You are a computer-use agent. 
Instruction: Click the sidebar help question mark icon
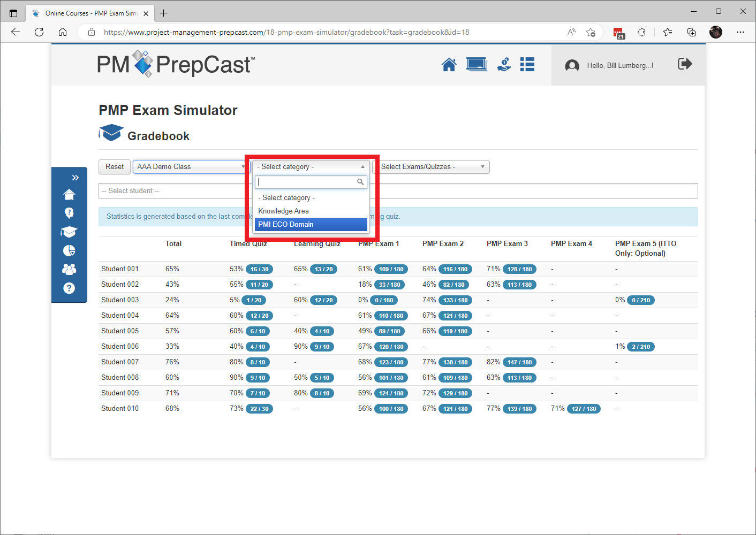pos(69,288)
